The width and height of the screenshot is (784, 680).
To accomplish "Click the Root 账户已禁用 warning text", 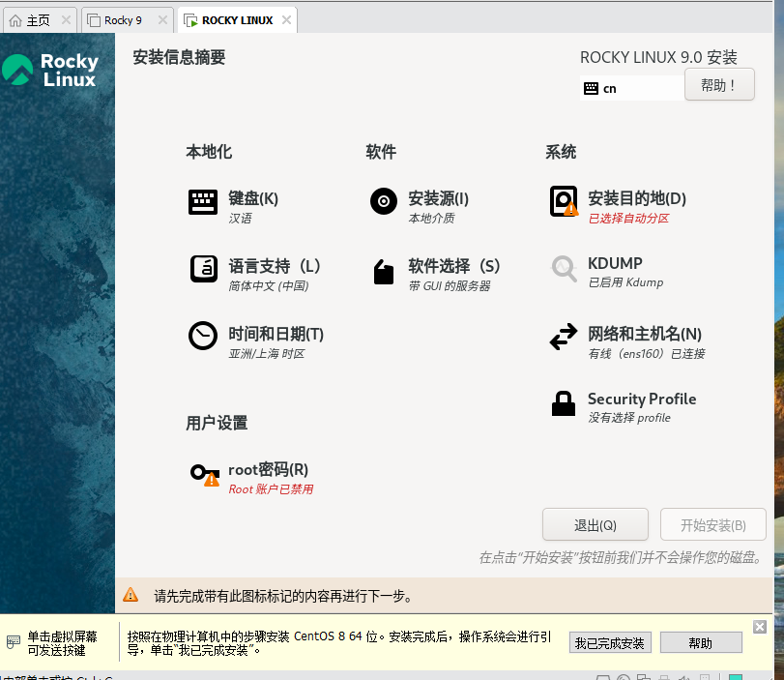I will click(x=271, y=488).
